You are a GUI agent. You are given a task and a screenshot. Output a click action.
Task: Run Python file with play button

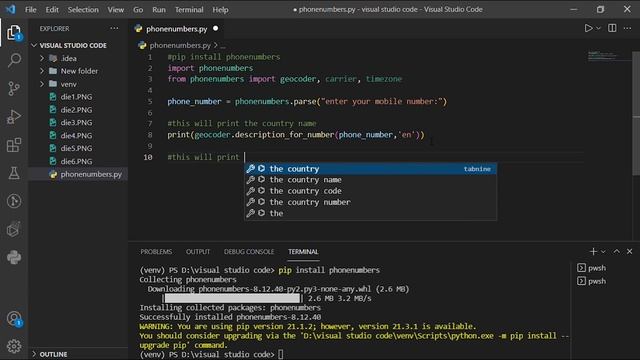[x=588, y=28]
